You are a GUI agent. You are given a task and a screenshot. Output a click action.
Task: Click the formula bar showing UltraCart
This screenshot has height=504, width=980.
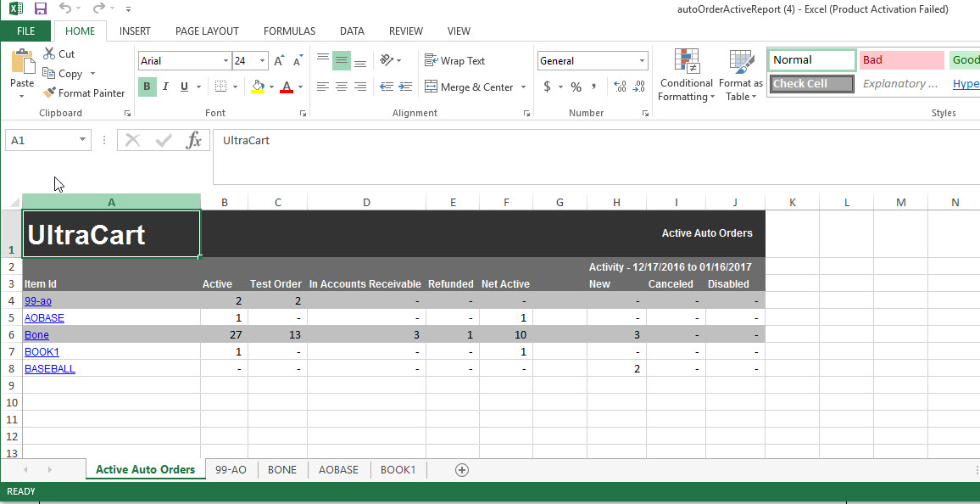pyautogui.click(x=596, y=156)
